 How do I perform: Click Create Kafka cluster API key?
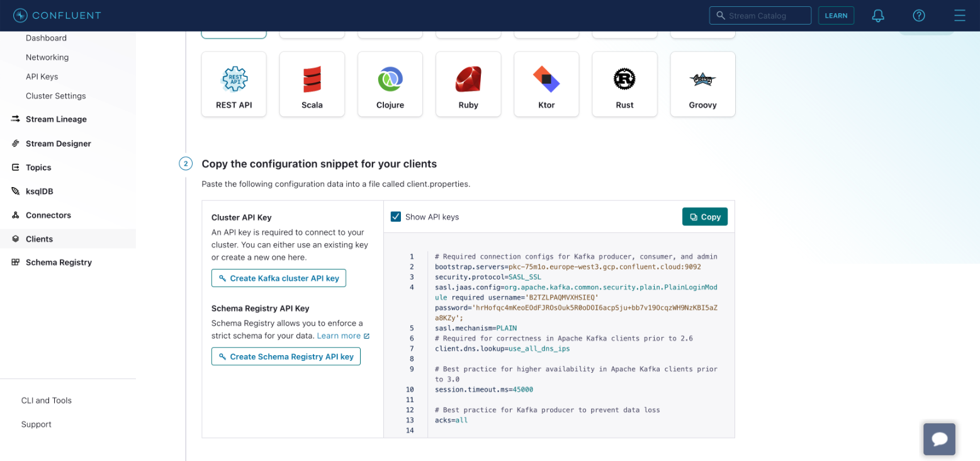coord(279,278)
